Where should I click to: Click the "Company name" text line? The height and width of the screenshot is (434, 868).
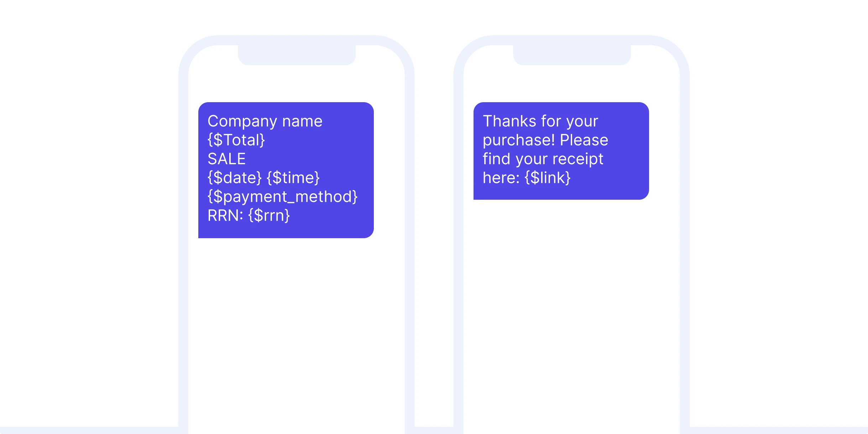(265, 121)
